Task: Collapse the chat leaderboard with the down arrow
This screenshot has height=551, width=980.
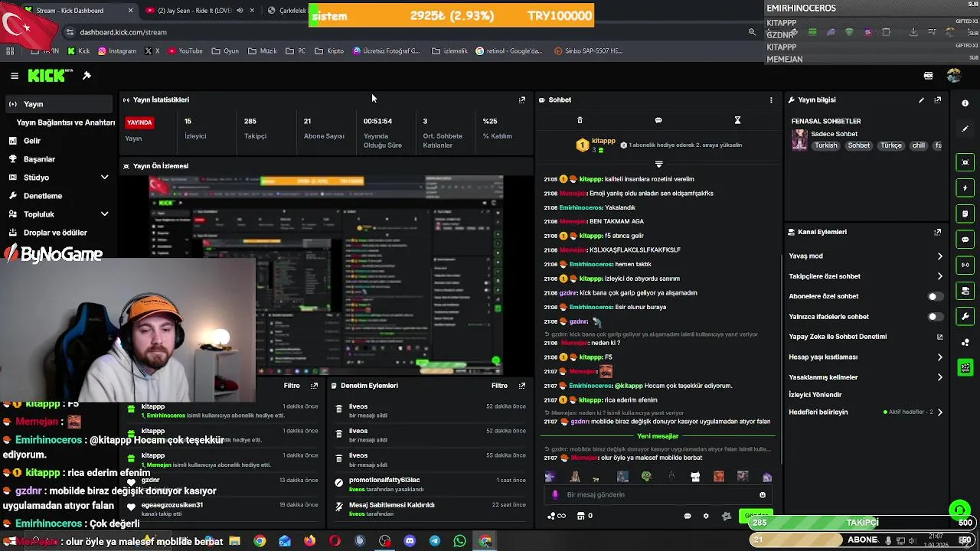Action: pos(658,164)
